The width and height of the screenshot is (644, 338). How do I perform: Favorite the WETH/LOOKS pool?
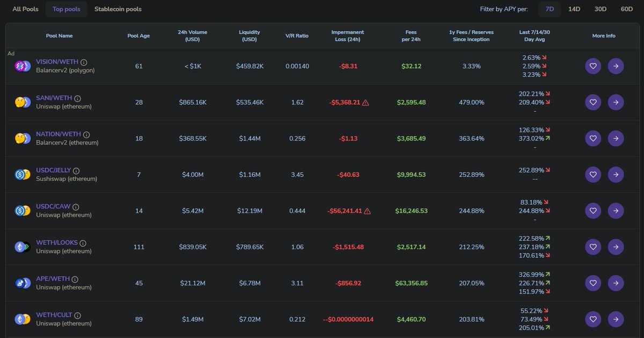[593, 247]
